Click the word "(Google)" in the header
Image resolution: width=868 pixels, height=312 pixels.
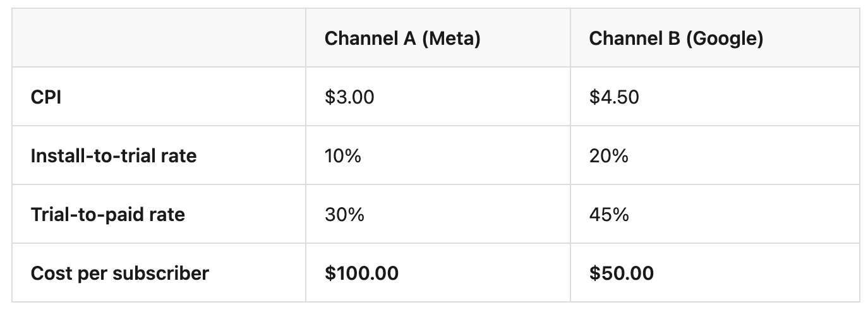(724, 39)
